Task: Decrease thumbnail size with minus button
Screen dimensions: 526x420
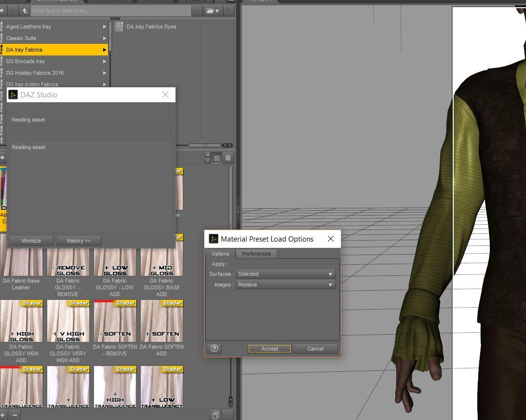Action: [x=208, y=161]
